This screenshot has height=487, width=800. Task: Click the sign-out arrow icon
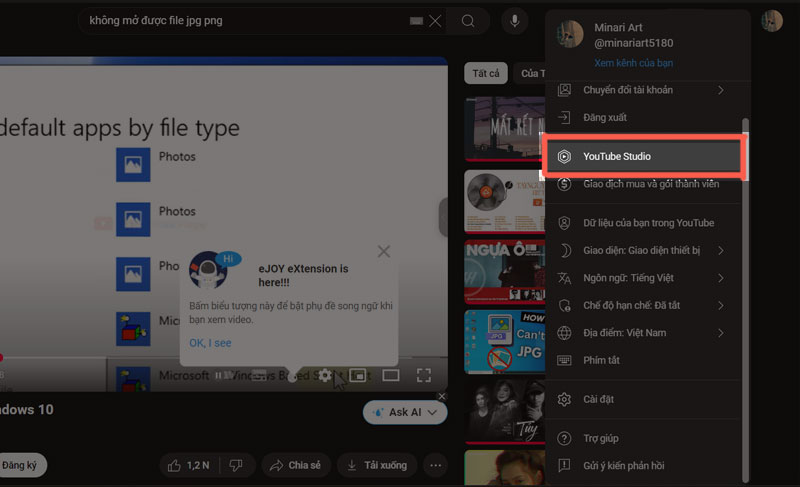(564, 118)
